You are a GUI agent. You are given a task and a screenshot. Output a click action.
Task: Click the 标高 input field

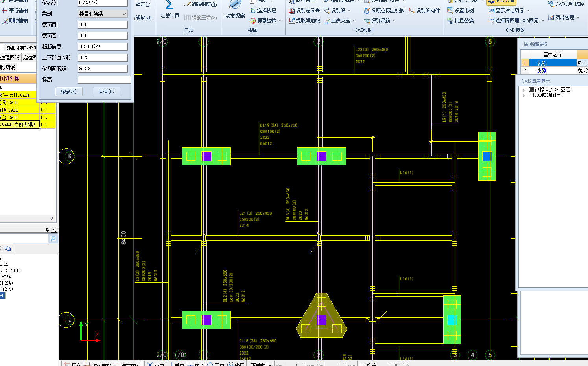(x=104, y=80)
